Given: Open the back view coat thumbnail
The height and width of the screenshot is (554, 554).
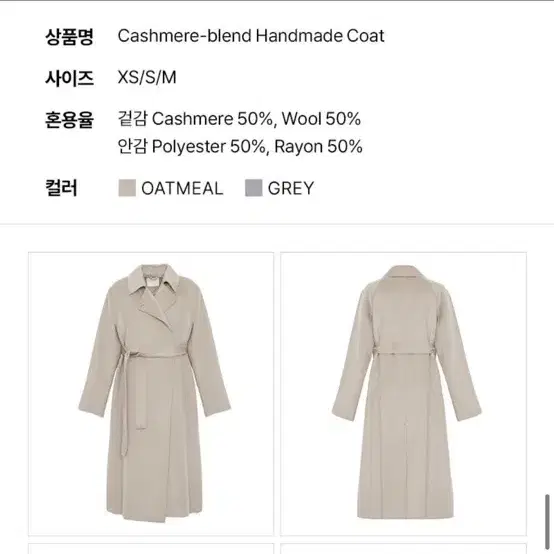Looking at the screenshot, I should 403,394.
